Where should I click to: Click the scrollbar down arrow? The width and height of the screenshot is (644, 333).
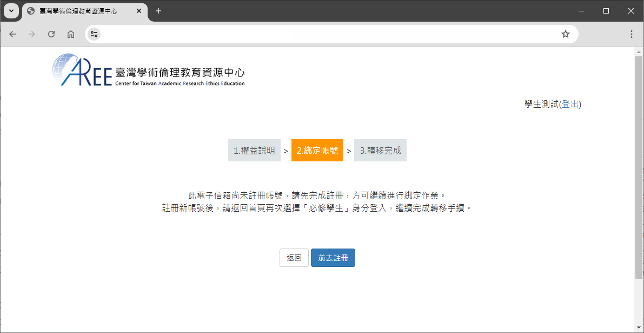point(639,328)
